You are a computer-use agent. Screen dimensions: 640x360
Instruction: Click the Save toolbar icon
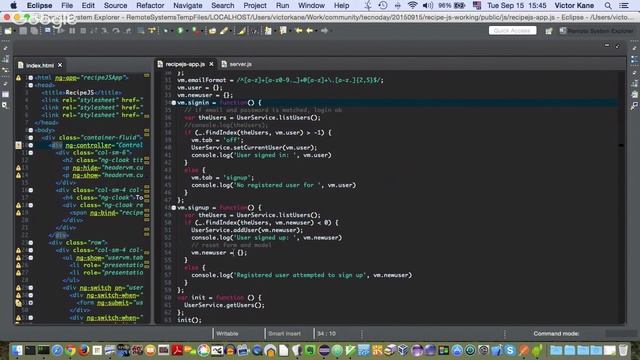coord(23,31)
